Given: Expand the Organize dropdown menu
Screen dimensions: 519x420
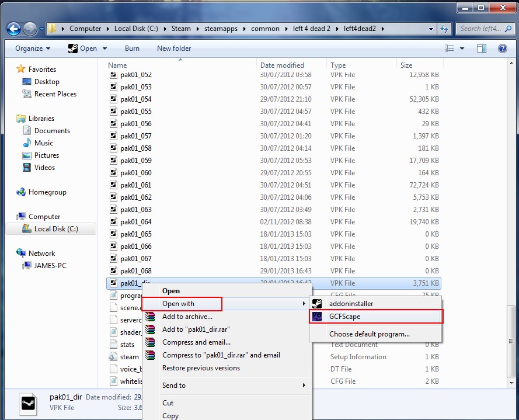Looking at the screenshot, I should pyautogui.click(x=33, y=48).
